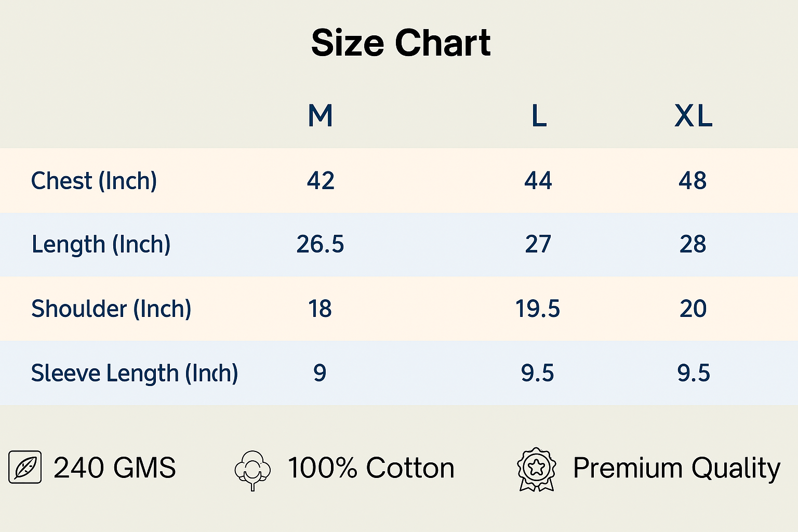Click length value 27 for size L
Image resolution: width=798 pixels, height=532 pixels.
538,244
